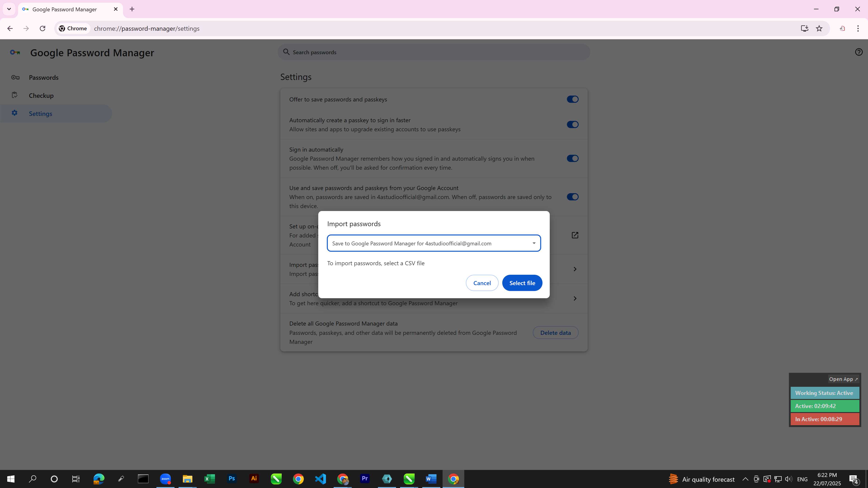Image resolution: width=868 pixels, height=488 pixels.
Task: Launch Microsoft Edge from taskbar
Action: (x=99, y=479)
